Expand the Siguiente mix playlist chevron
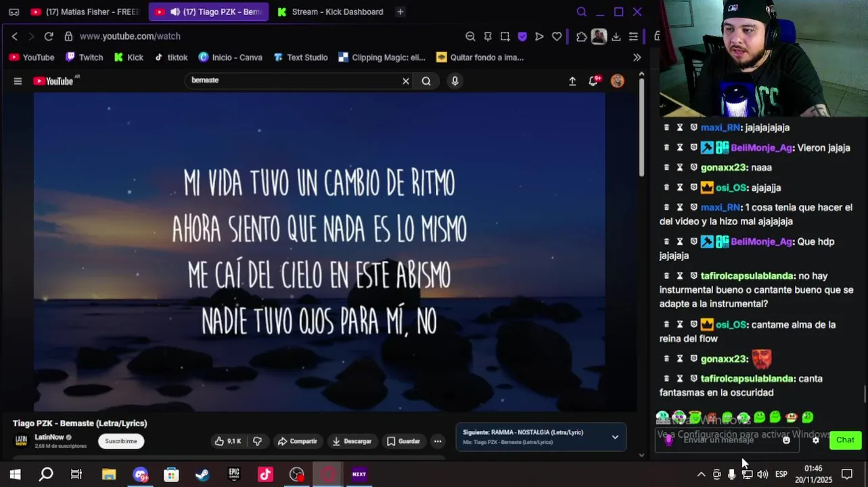This screenshot has width=868, height=487. [x=615, y=437]
